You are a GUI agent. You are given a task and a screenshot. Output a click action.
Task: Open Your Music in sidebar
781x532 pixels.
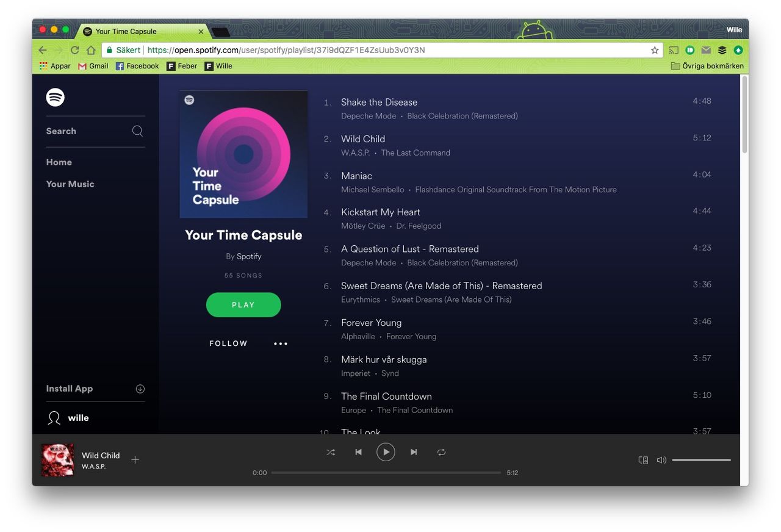(x=70, y=184)
